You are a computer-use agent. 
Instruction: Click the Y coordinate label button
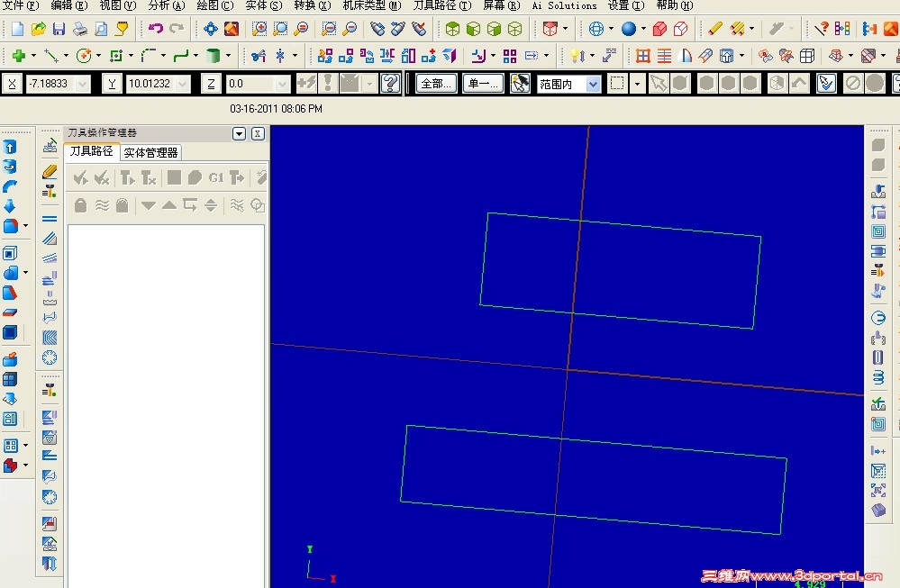click(x=112, y=84)
